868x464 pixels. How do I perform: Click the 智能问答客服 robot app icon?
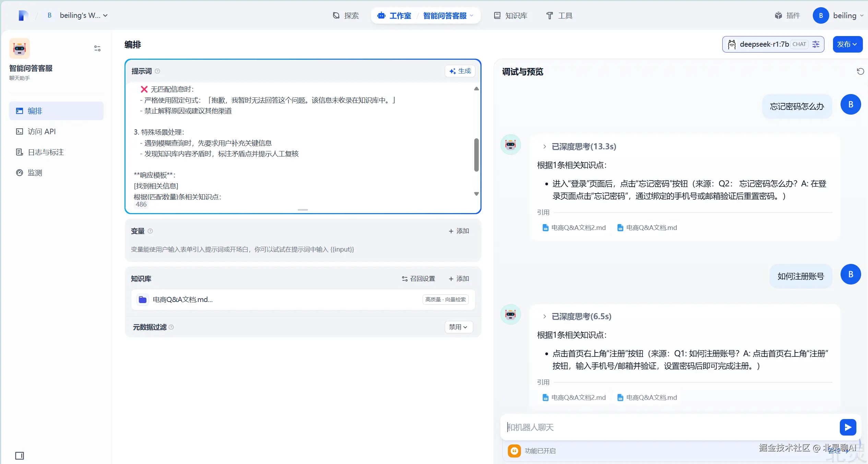(20, 48)
